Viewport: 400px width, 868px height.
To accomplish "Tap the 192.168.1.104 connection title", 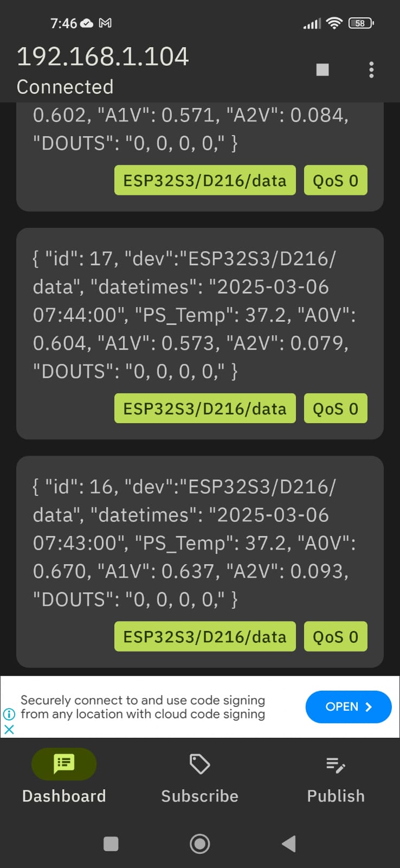I will [103, 56].
